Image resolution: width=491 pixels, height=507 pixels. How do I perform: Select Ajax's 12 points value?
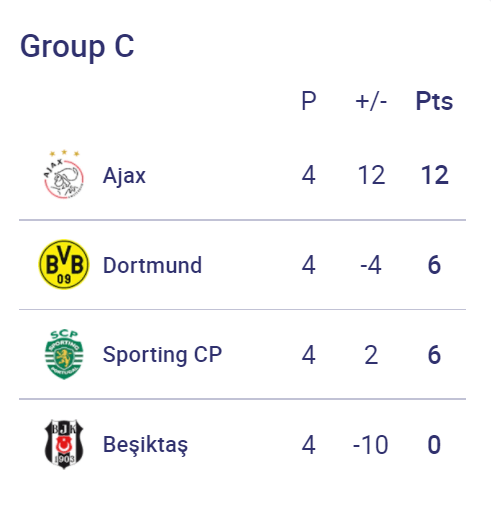click(x=434, y=175)
